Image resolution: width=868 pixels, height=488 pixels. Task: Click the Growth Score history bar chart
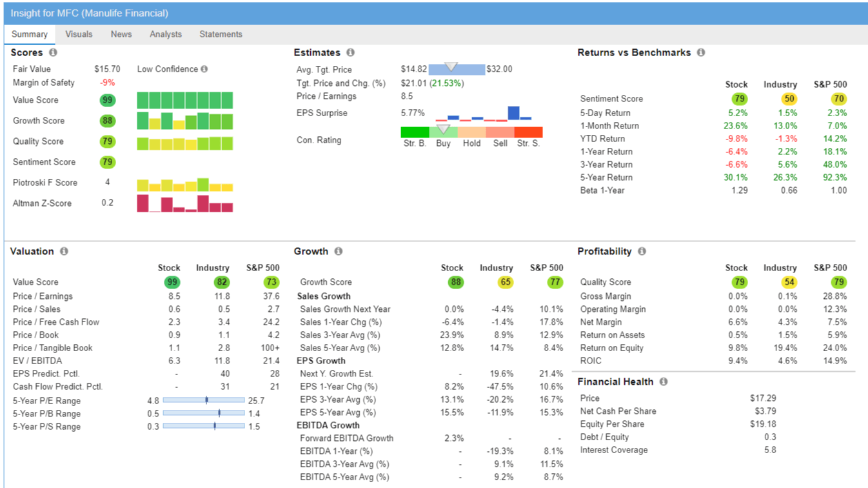185,121
